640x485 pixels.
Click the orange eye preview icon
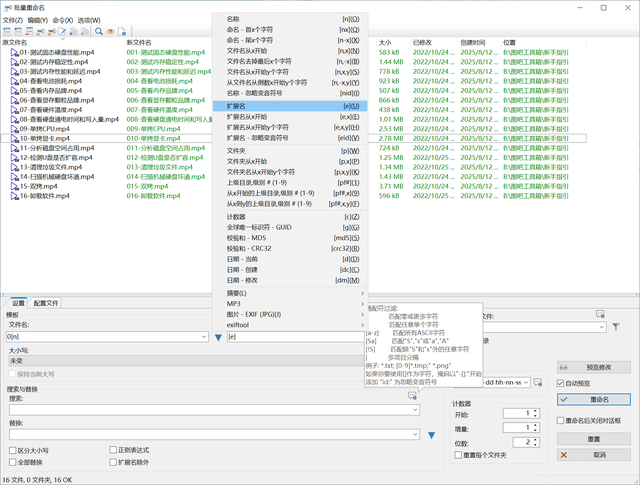110,31
